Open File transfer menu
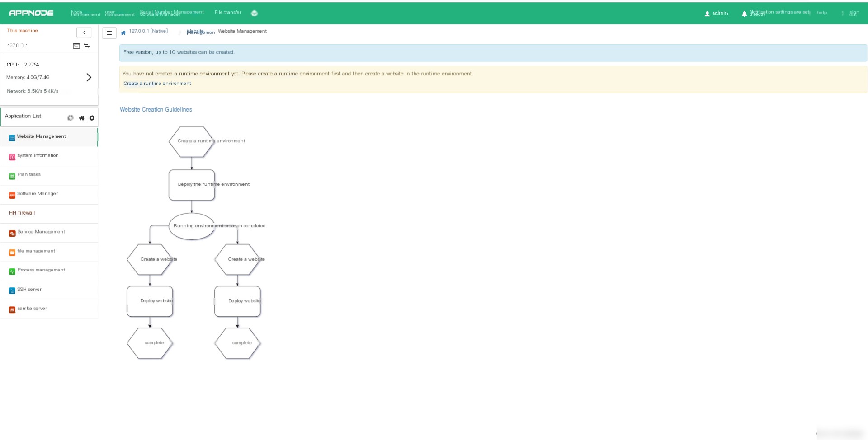 [228, 12]
